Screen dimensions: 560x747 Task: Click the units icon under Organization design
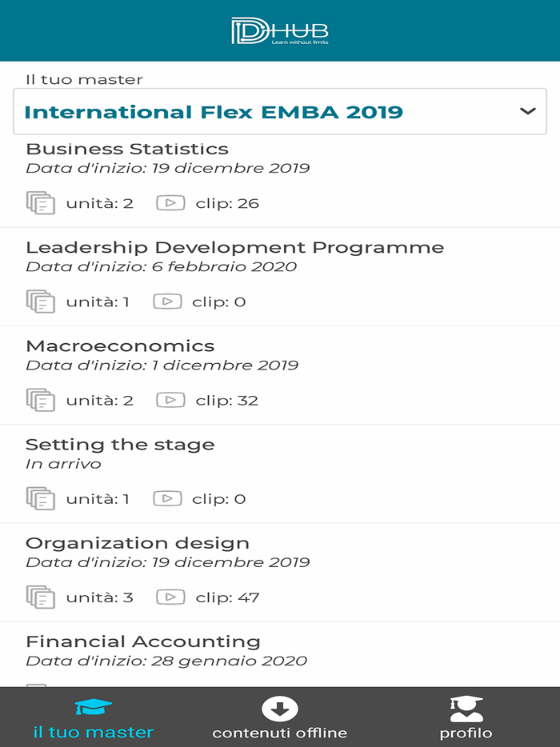point(41,597)
